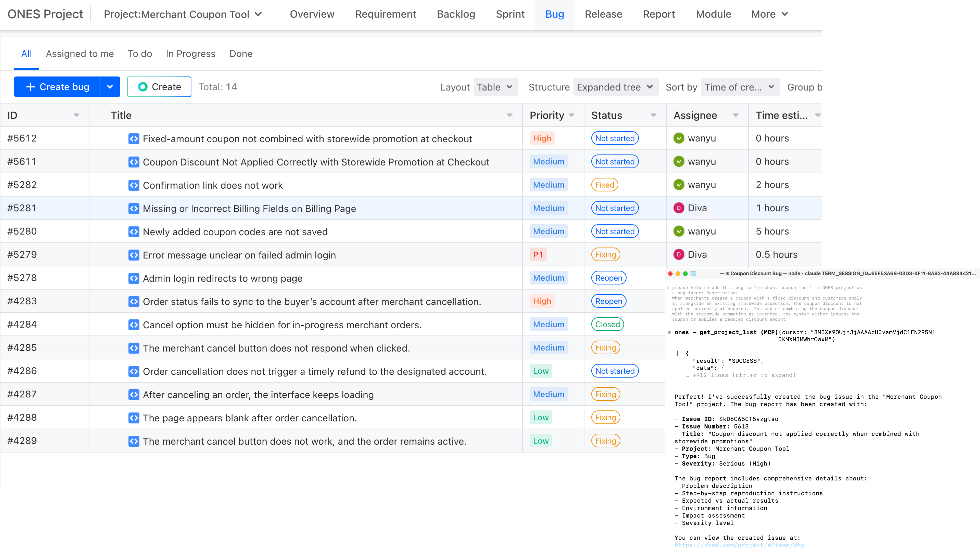Click the green circle icon in the Create button
Viewport: 980px width, 551px height.
coord(143,86)
